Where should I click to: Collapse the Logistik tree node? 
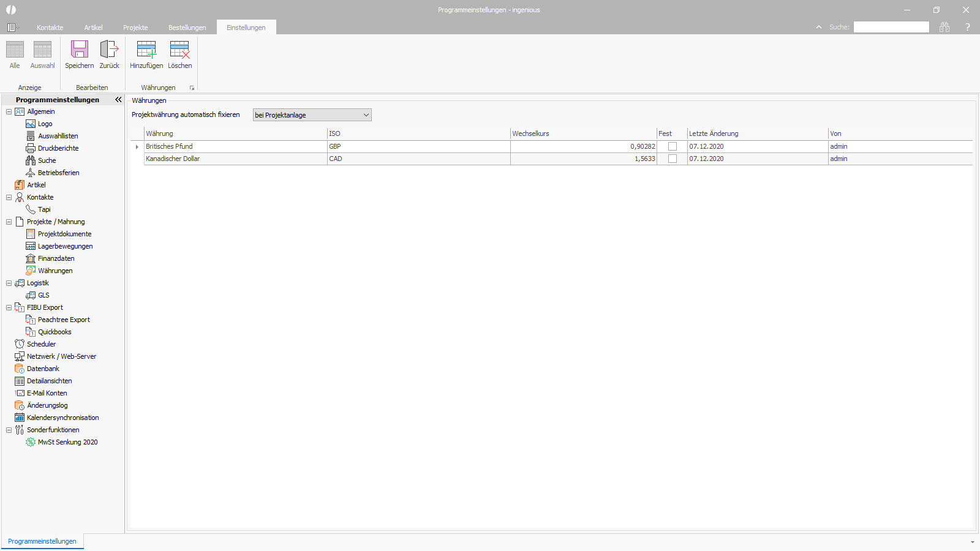pyautogui.click(x=9, y=283)
